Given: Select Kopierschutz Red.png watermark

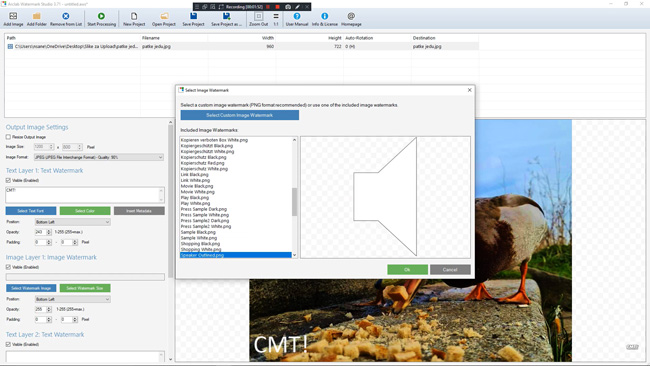Looking at the screenshot, I should click(x=202, y=163).
